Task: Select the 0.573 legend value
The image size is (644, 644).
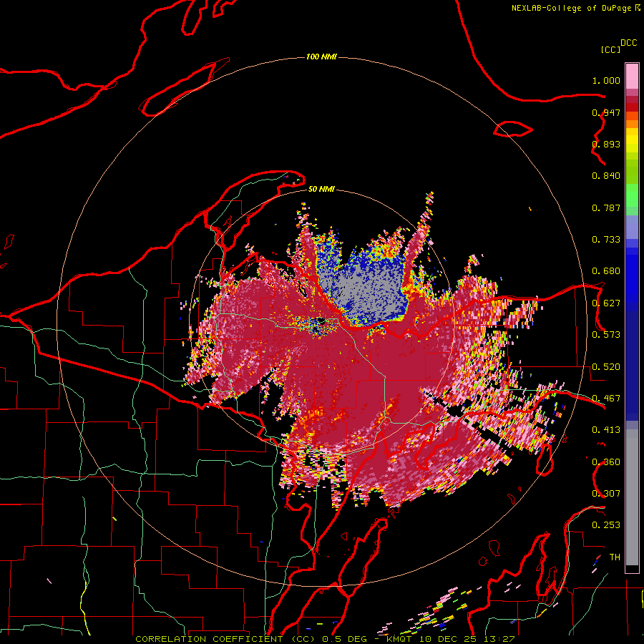Action: pyautogui.click(x=606, y=335)
